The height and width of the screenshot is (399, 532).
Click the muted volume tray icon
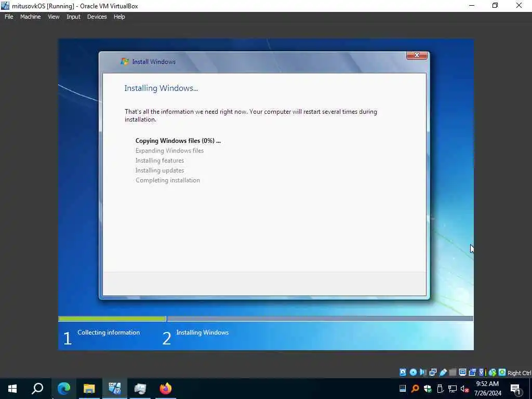[x=465, y=389]
